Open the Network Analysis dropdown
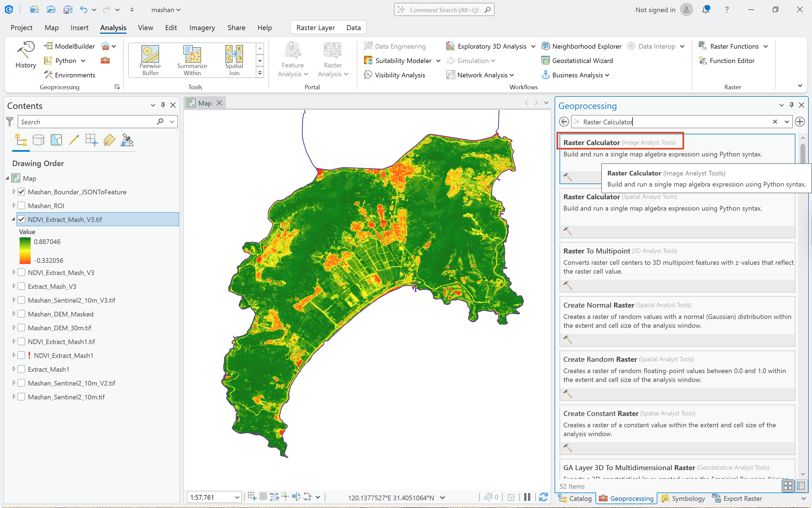This screenshot has width=812, height=508. 512,75
